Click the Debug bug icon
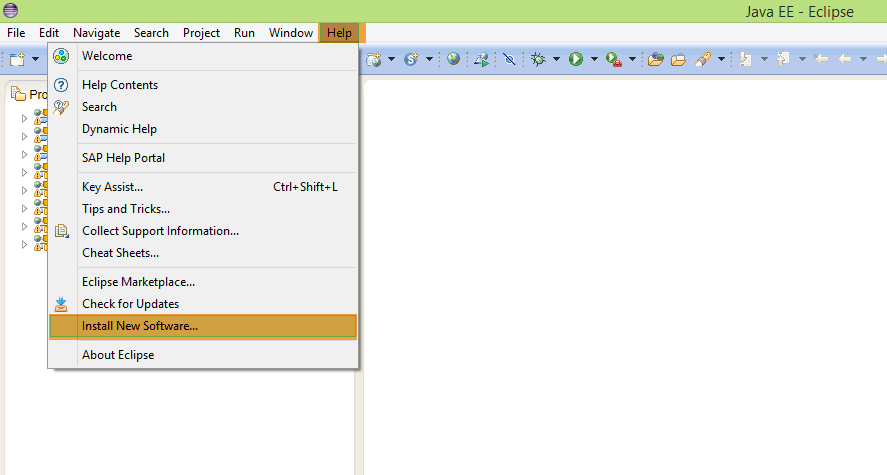Viewport: 887px width, 475px height. point(538,59)
